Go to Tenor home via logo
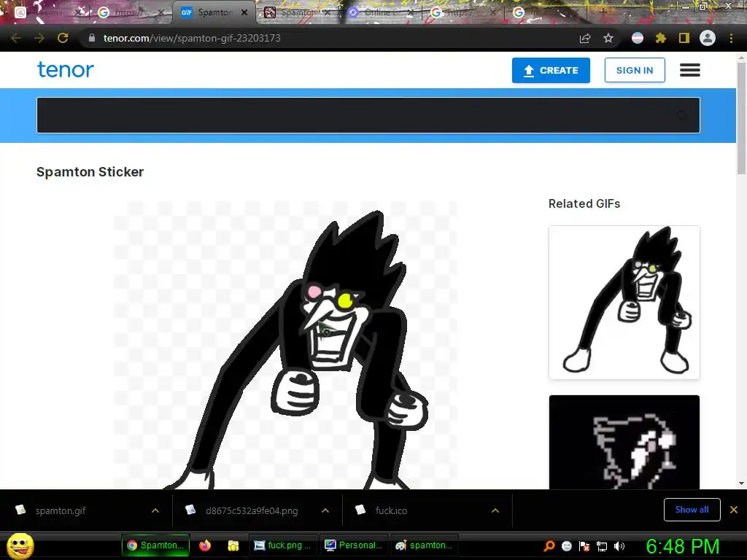747x560 pixels. pyautogui.click(x=66, y=69)
